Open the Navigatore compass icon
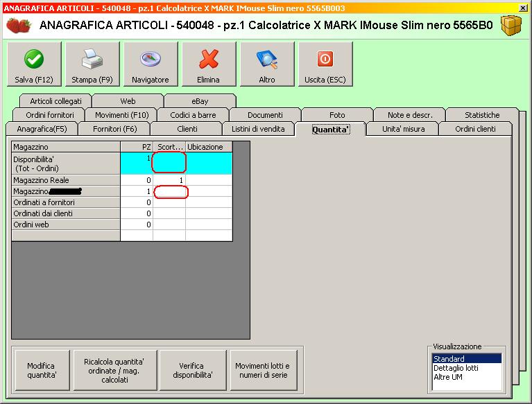532x404 pixels. 151,59
